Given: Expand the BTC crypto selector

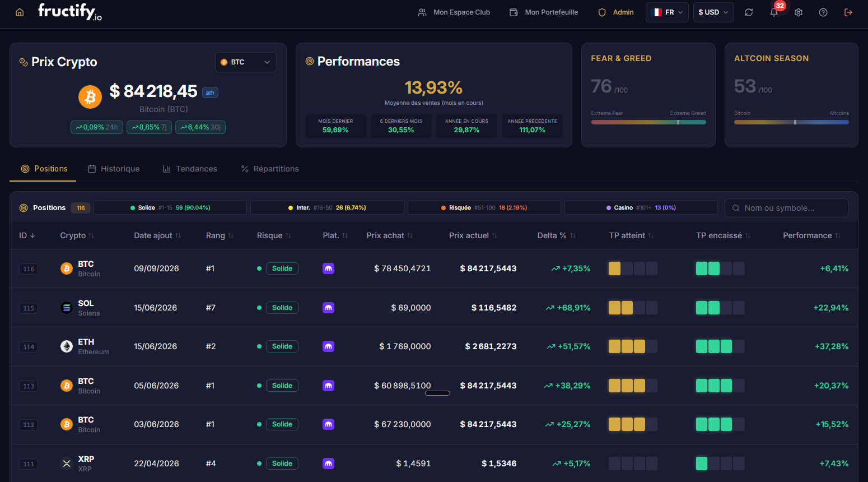Looking at the screenshot, I should click(246, 62).
